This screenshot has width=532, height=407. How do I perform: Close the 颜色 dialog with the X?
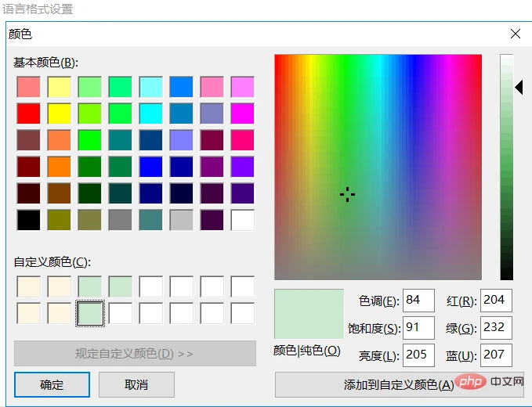click(x=515, y=34)
